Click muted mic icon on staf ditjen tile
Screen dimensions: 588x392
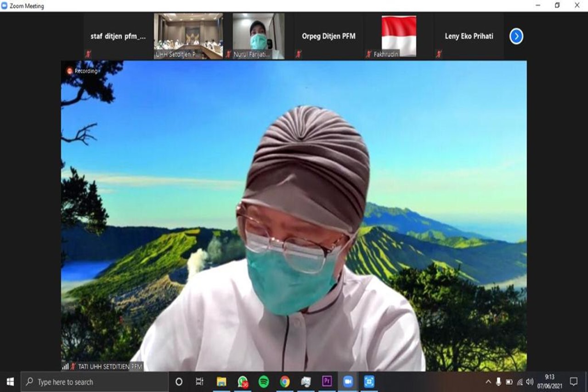pyautogui.click(x=88, y=54)
